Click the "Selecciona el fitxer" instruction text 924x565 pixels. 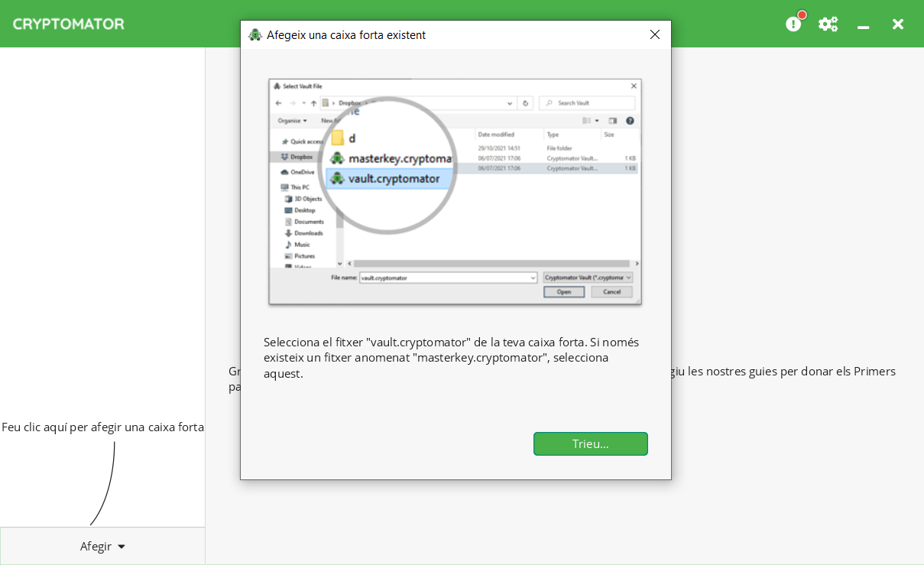click(451, 358)
